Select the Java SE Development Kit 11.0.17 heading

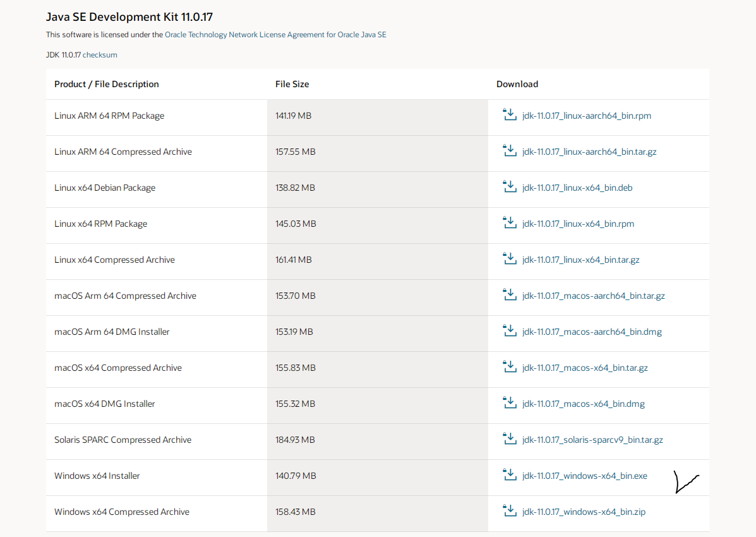(x=129, y=17)
